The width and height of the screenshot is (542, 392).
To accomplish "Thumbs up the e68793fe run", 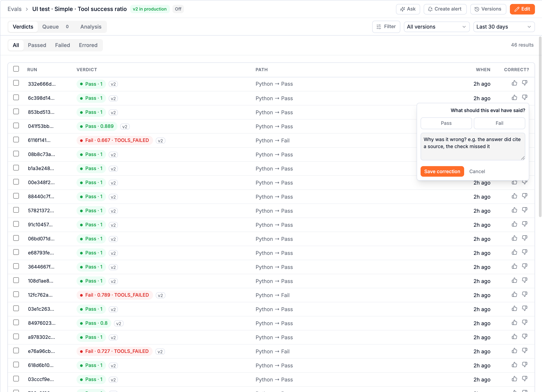I will (x=514, y=252).
